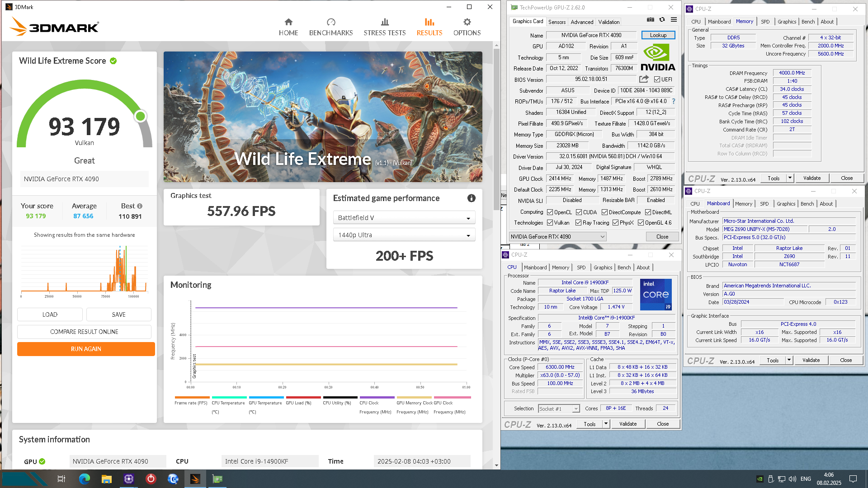This screenshot has height=488, width=868.
Task: Open Bench tab in CPU-Z CPU window
Action: coord(624,267)
